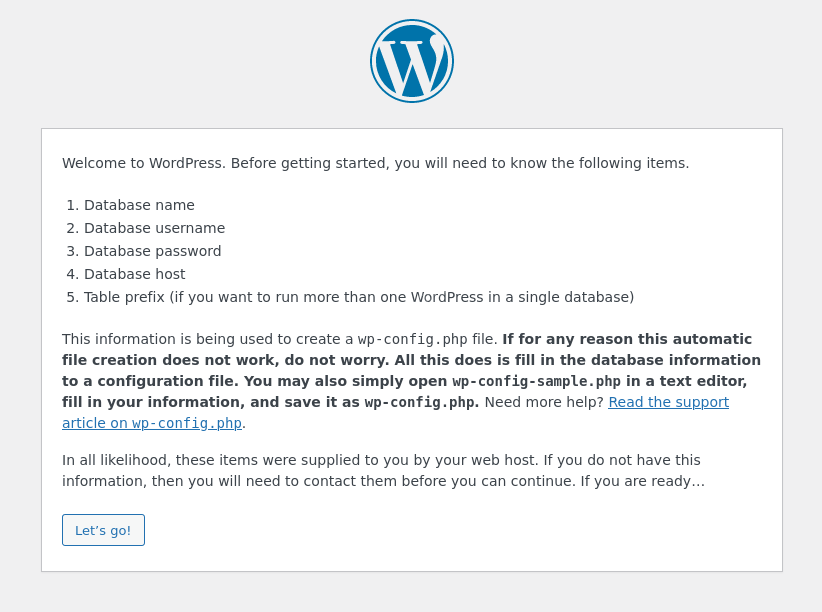This screenshot has width=822, height=612.
Task: Select the paragraph about your web host
Action: pos(382,470)
